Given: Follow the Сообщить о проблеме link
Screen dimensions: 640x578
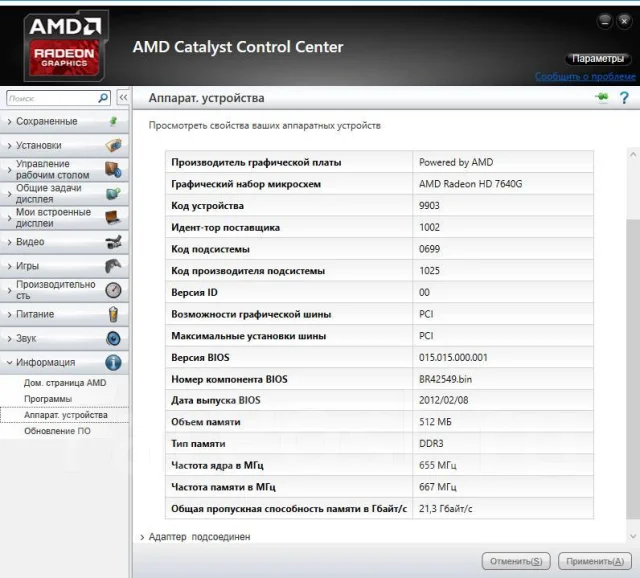Looking at the screenshot, I should click(x=585, y=76).
